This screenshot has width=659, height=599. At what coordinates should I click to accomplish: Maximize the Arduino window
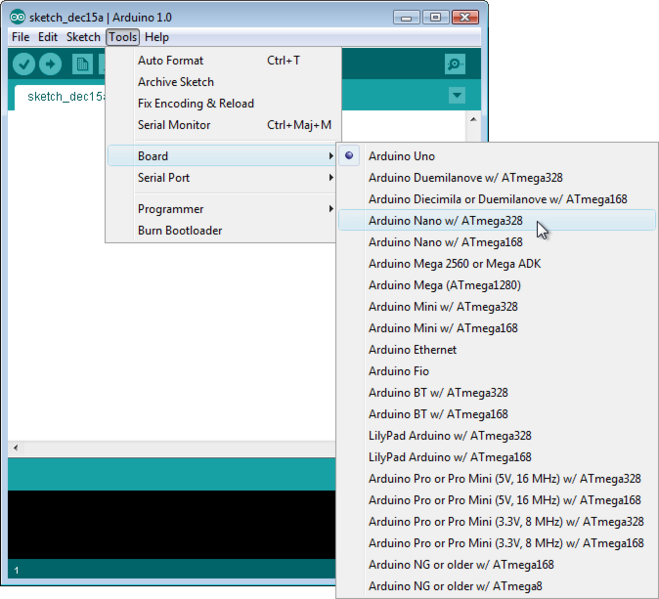(x=435, y=18)
